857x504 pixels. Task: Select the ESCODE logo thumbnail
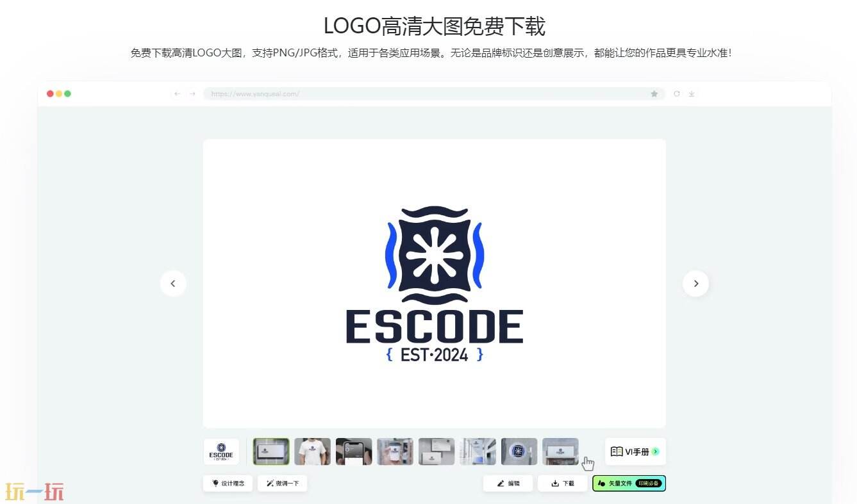220,451
